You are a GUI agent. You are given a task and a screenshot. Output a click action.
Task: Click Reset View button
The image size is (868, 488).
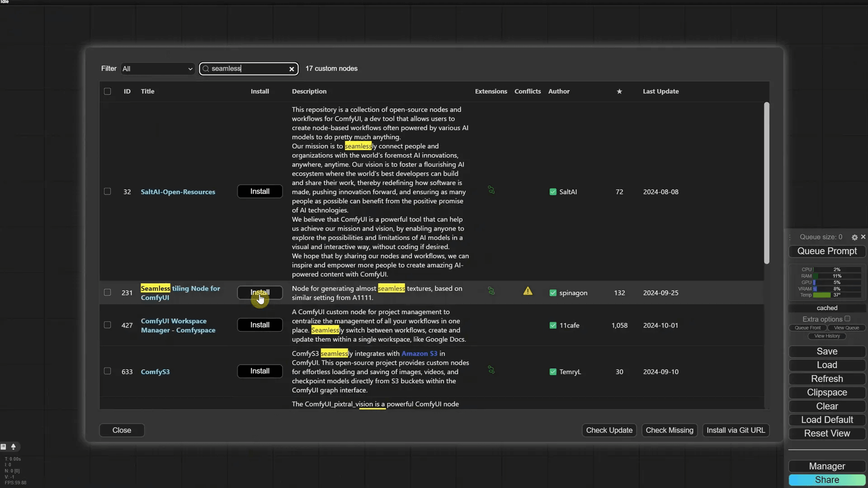pyautogui.click(x=827, y=434)
